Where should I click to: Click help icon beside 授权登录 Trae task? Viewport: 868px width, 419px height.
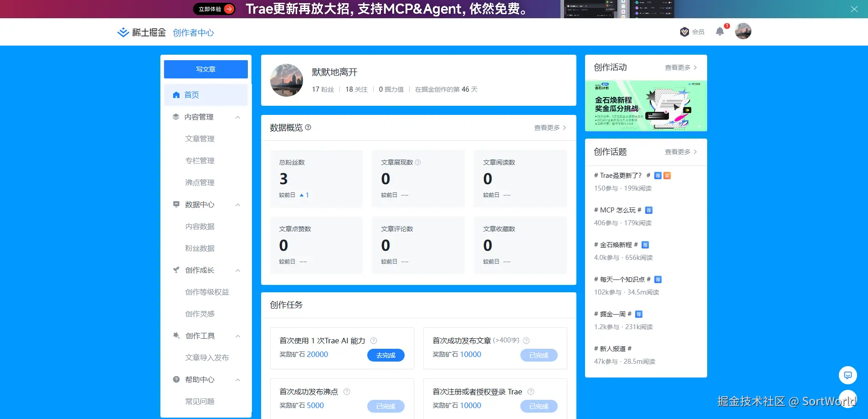[531, 392]
